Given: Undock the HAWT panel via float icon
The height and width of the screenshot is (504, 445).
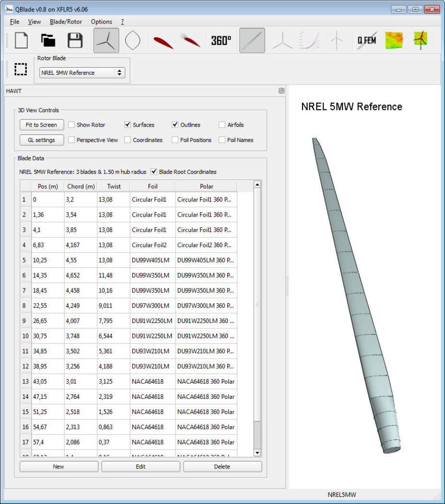Looking at the screenshot, I should point(281,91).
